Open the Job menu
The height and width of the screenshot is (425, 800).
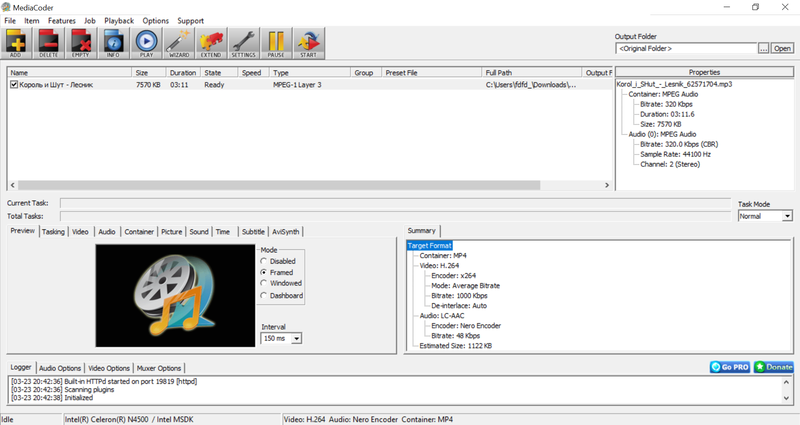click(x=90, y=21)
